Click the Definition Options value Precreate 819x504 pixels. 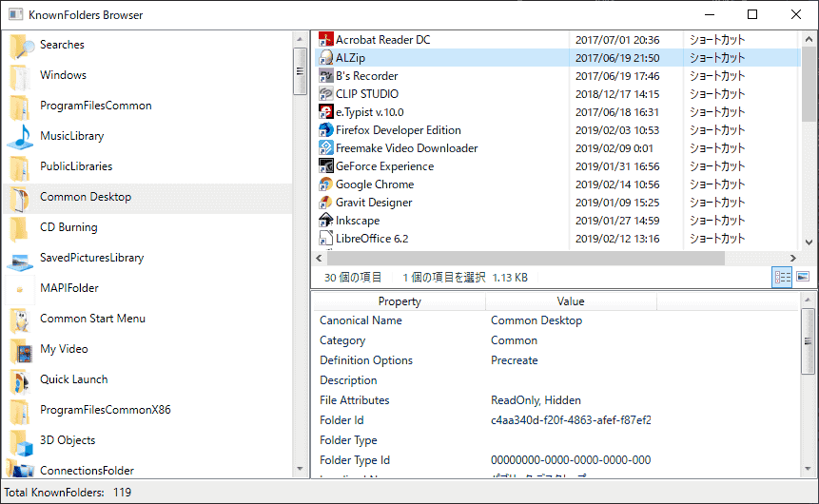point(514,360)
